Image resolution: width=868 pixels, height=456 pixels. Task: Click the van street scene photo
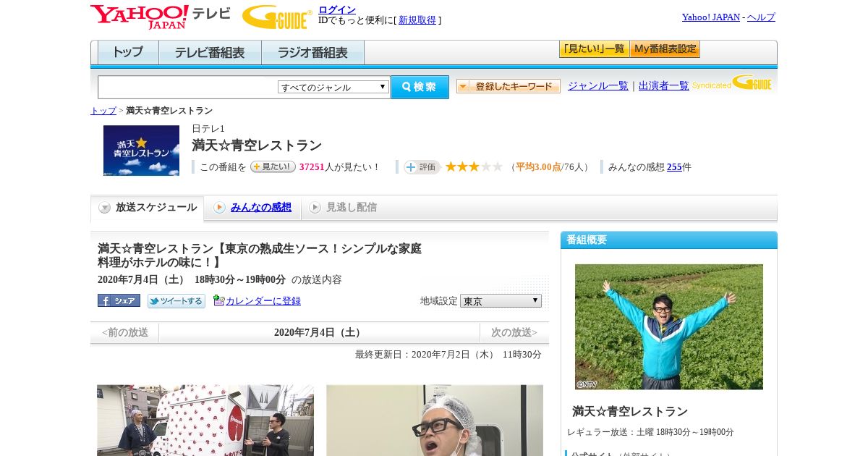click(x=205, y=420)
